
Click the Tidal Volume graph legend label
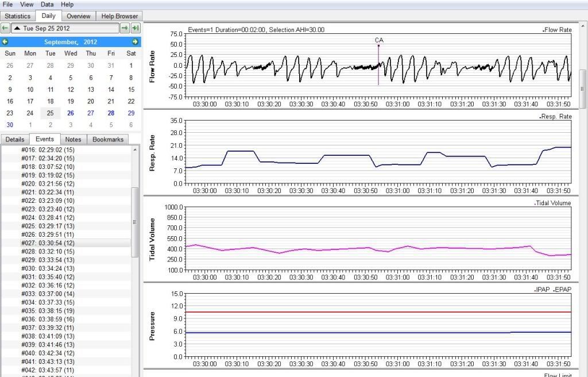tap(553, 203)
